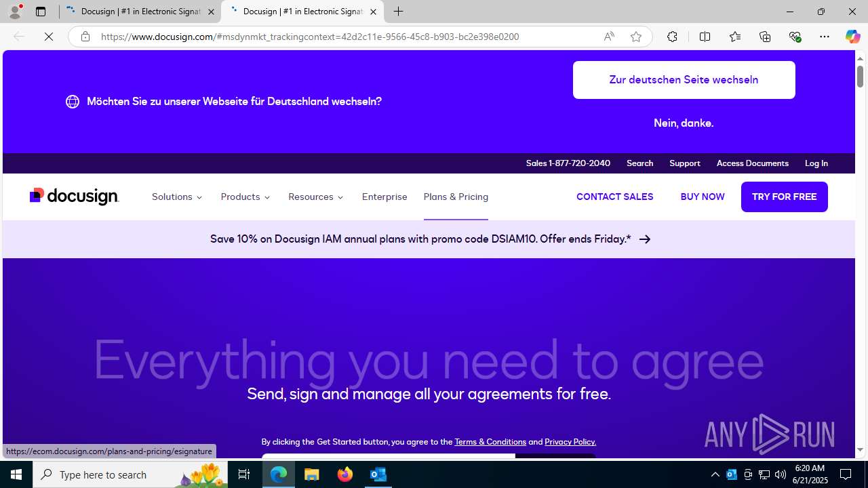Toggle Split screen view
Image resolution: width=868 pixels, height=488 pixels.
[705, 37]
